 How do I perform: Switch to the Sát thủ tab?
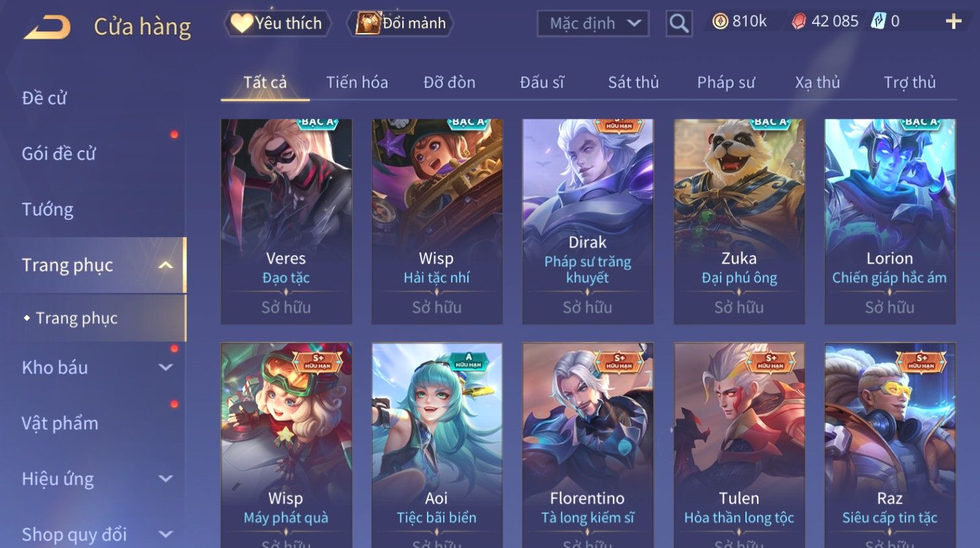coord(633,82)
